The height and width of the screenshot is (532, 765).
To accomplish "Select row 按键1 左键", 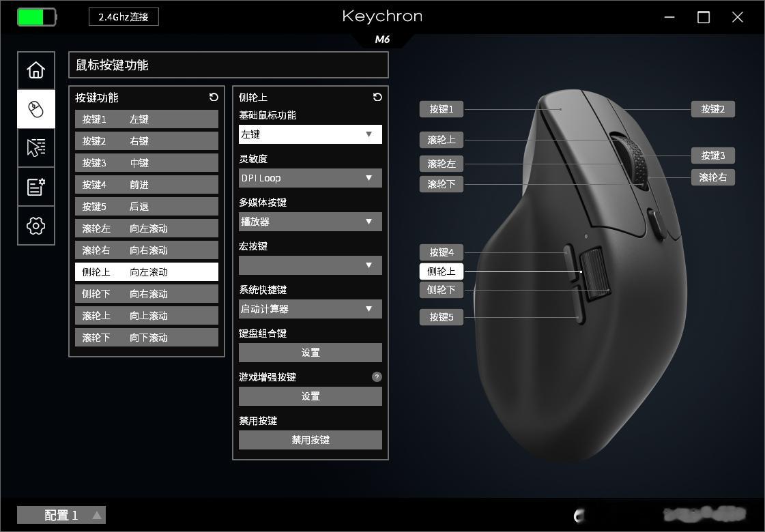I will pyautogui.click(x=146, y=119).
